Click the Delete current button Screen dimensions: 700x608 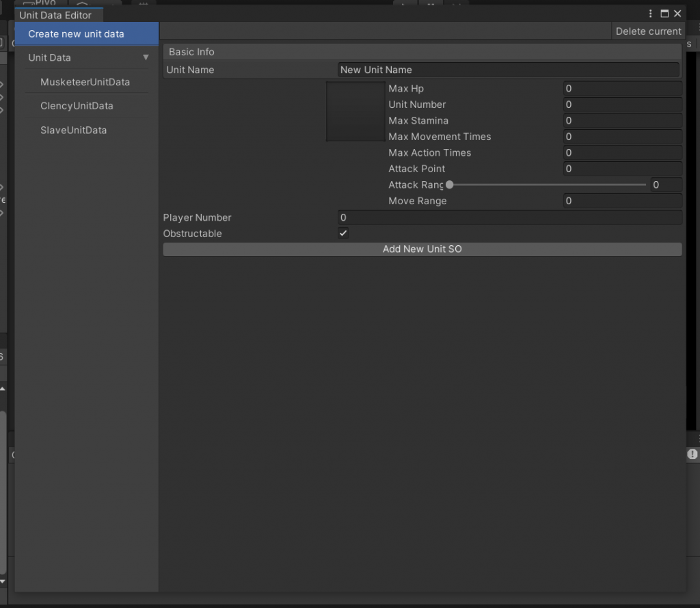click(x=648, y=31)
